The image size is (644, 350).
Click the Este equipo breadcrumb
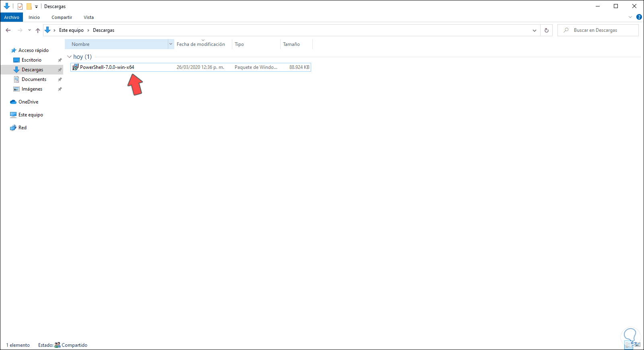(71, 30)
